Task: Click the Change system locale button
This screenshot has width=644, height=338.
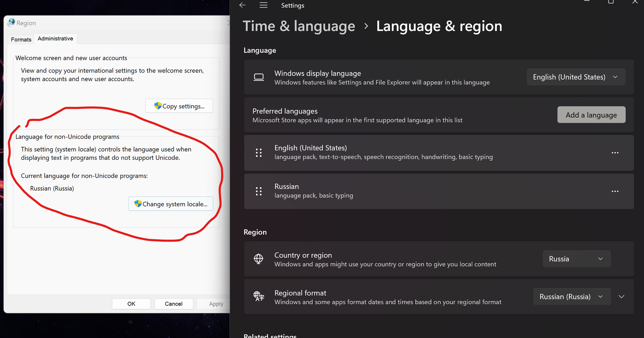Action: pos(171,204)
